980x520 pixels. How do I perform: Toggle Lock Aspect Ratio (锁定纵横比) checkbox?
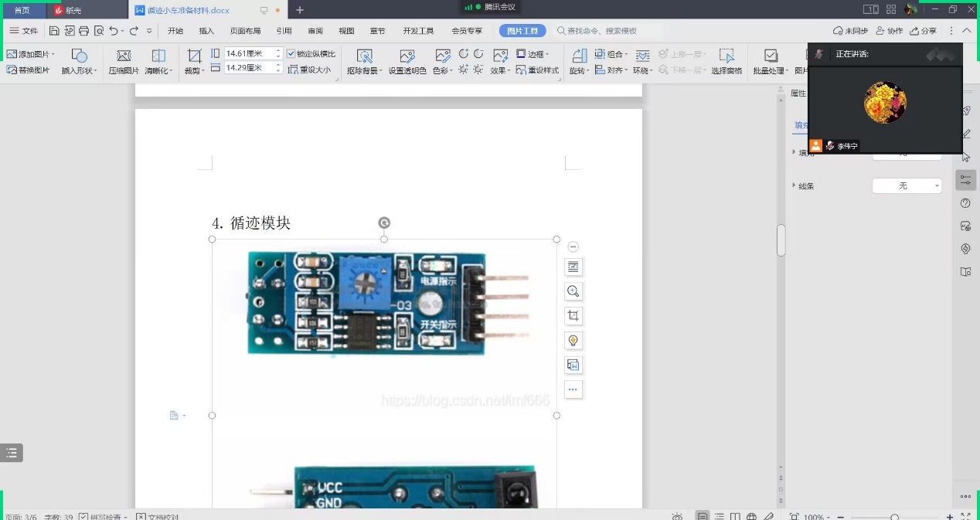click(291, 54)
